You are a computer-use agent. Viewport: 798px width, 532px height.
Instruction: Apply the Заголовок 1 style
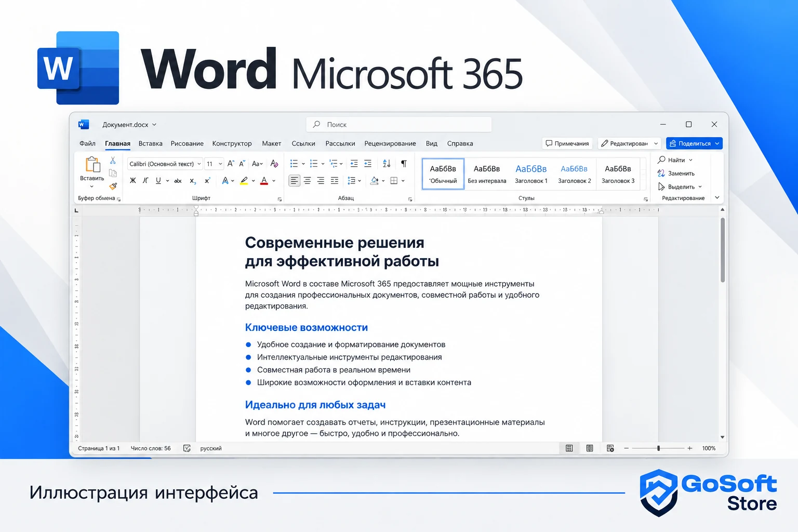coord(531,174)
